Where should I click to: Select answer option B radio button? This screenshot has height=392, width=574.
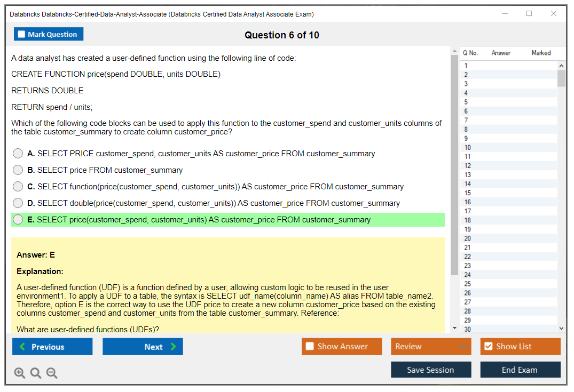18,170
